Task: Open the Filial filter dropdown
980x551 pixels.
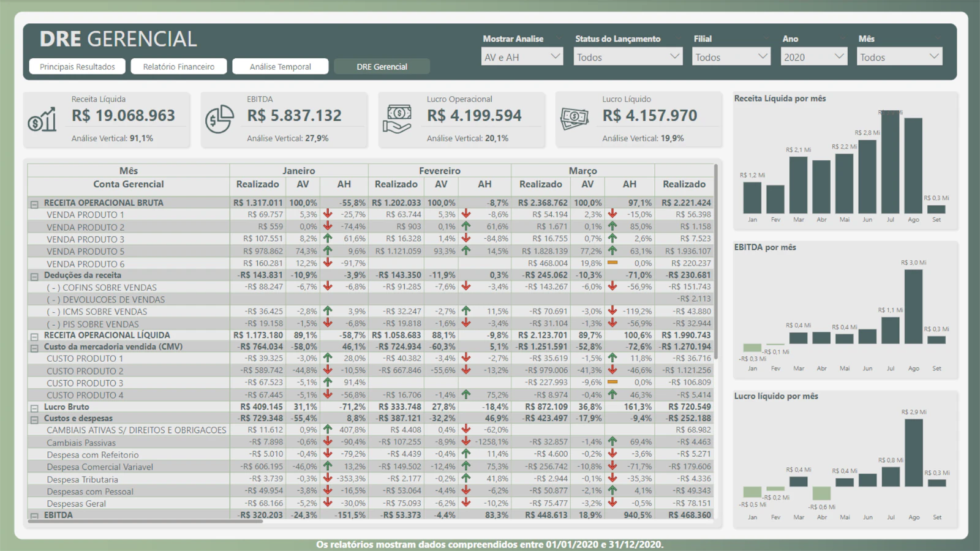Action: (x=731, y=57)
